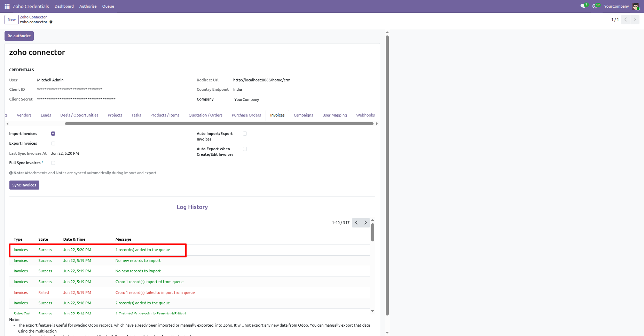Go to the previous record arrow

pos(626,19)
